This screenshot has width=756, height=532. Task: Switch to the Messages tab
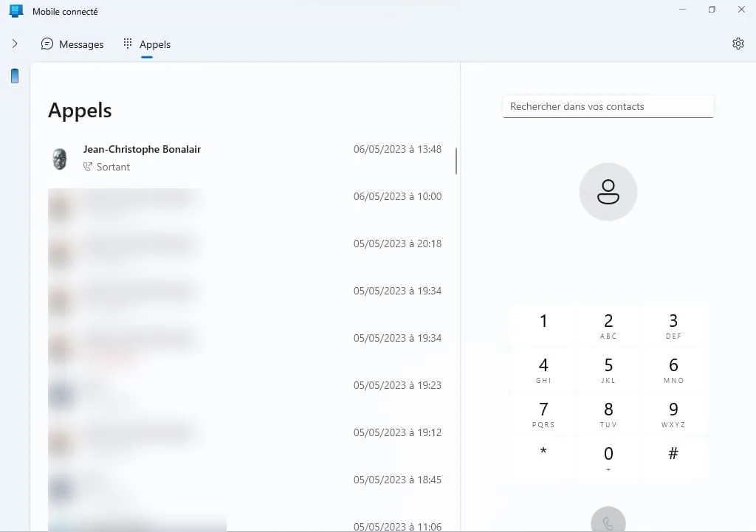tap(72, 44)
